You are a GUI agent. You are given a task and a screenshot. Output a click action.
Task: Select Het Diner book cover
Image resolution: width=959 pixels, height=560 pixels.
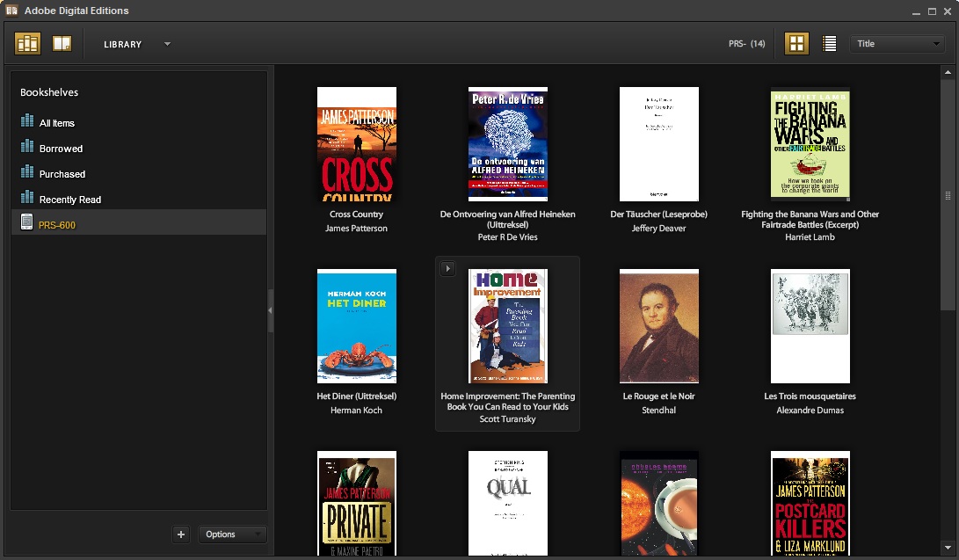coord(357,326)
